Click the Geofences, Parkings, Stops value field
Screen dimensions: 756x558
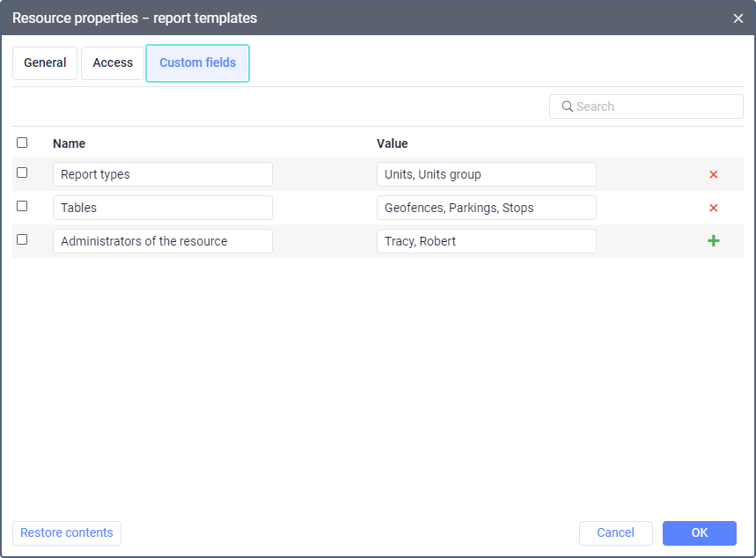pos(486,208)
